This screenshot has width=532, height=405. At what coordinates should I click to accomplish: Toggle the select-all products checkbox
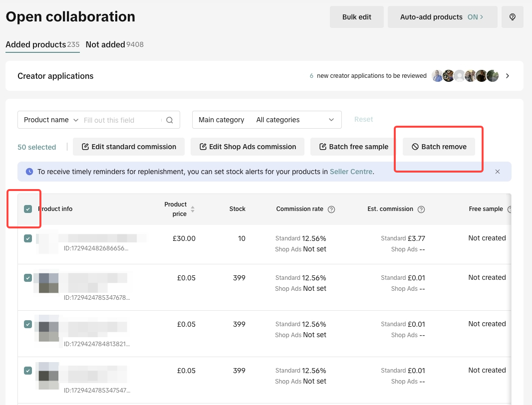(x=28, y=209)
